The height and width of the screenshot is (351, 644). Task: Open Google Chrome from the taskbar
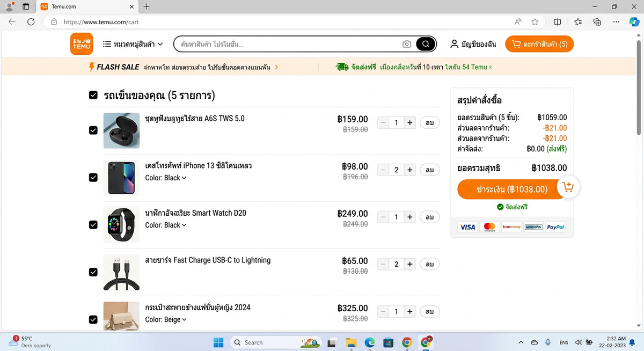click(407, 342)
